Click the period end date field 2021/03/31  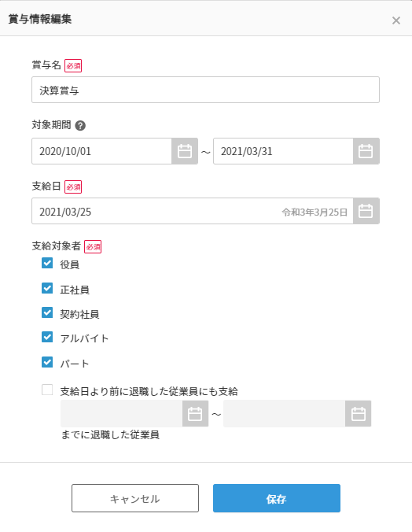click(283, 151)
